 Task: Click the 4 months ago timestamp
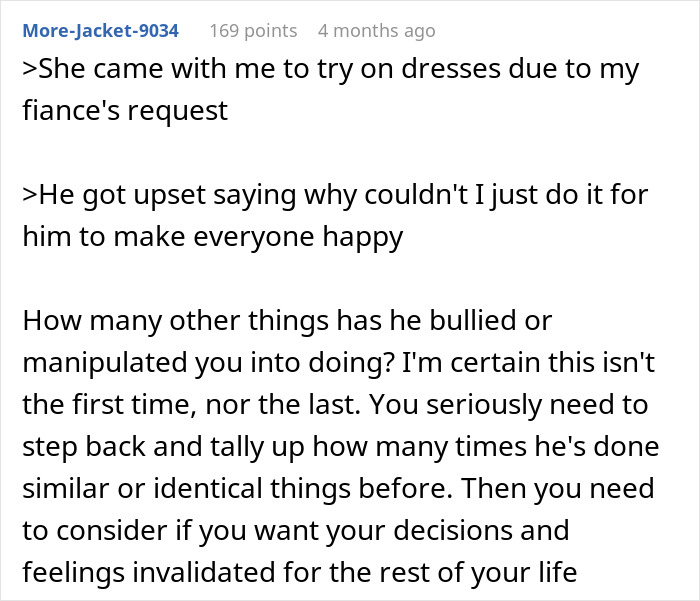(x=376, y=30)
